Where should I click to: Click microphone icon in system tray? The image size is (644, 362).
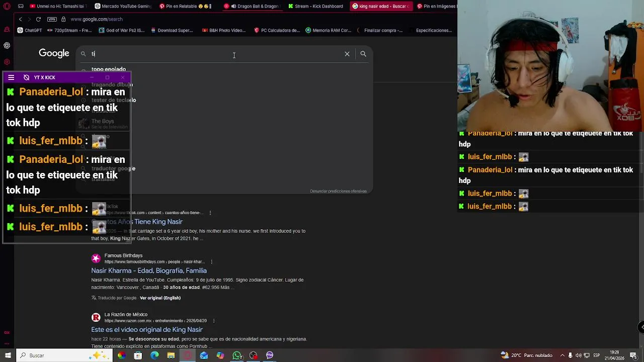click(x=570, y=355)
